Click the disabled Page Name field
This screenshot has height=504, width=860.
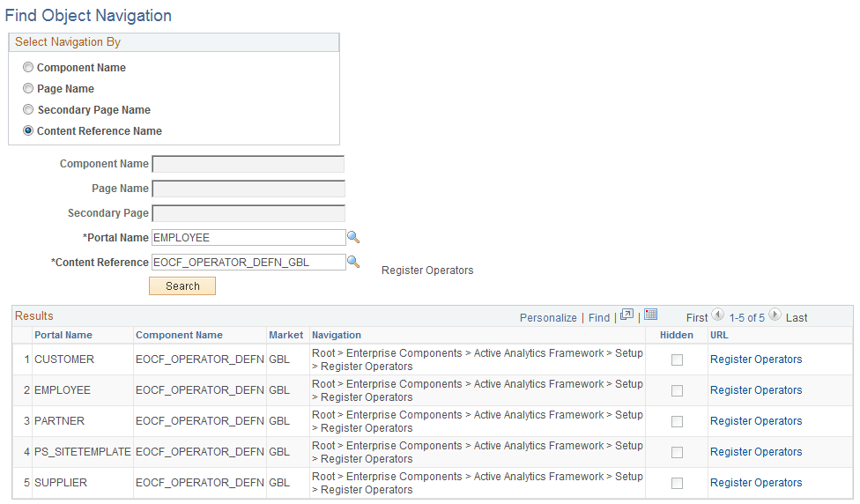[x=248, y=188]
